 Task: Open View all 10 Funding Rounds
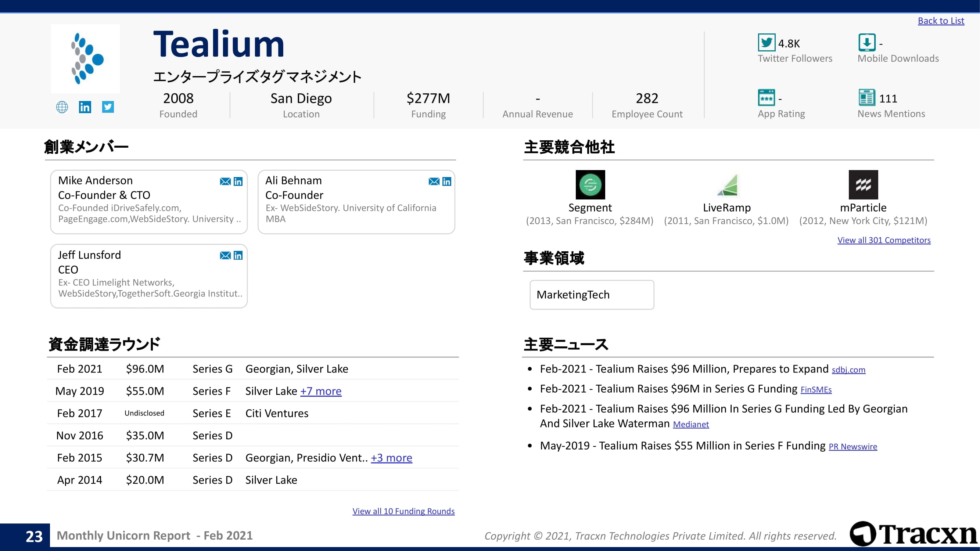point(403,511)
